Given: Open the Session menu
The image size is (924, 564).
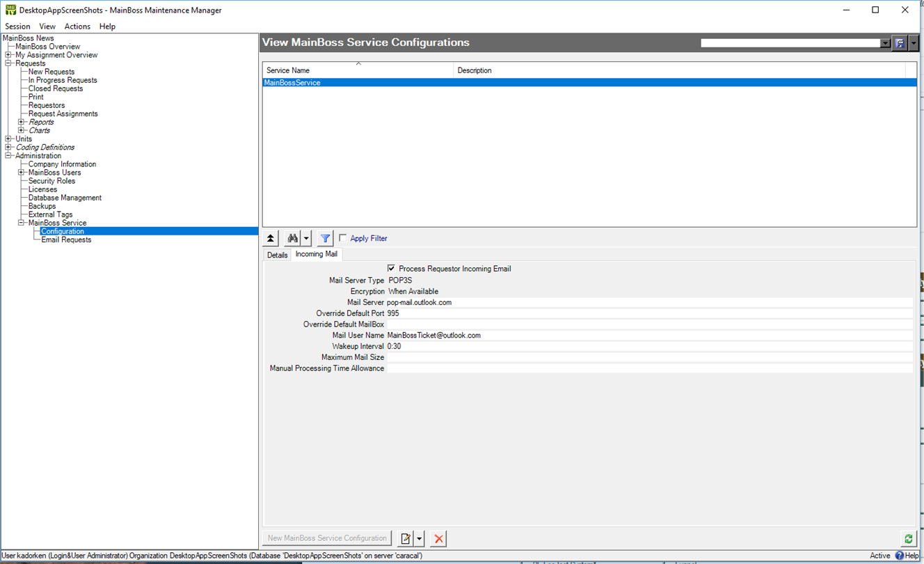Looking at the screenshot, I should click(x=18, y=26).
